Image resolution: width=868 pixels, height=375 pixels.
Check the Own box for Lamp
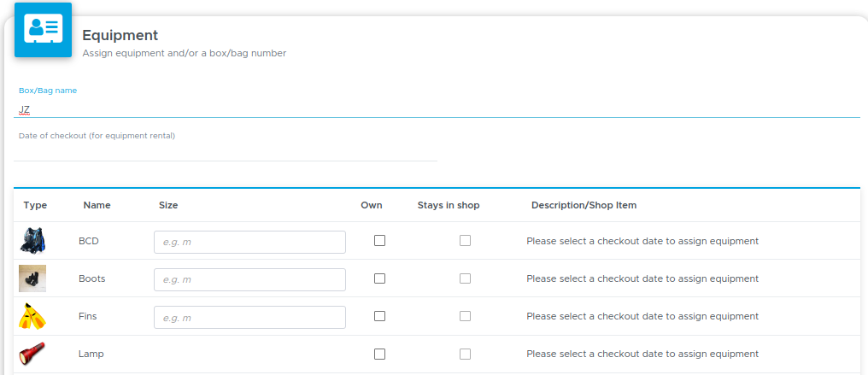(379, 354)
